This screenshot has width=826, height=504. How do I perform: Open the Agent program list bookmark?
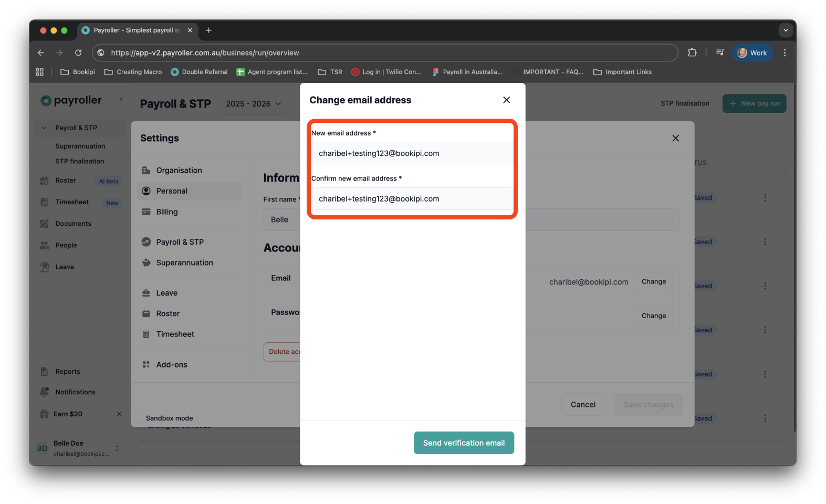(x=272, y=72)
